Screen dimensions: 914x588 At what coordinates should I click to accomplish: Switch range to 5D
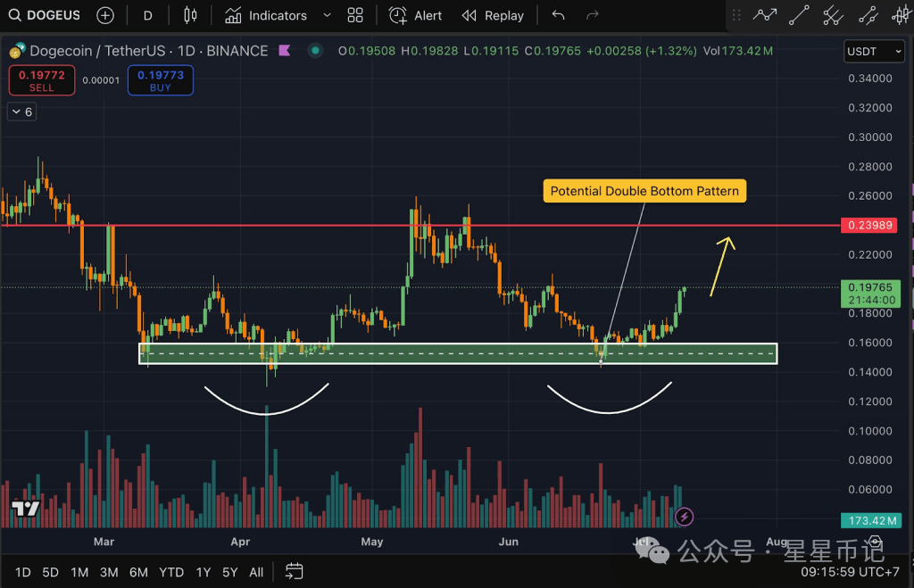(x=50, y=572)
